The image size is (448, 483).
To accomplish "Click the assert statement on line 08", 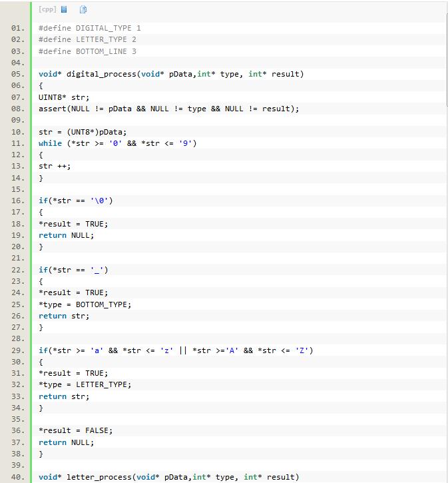I will click(x=168, y=109).
